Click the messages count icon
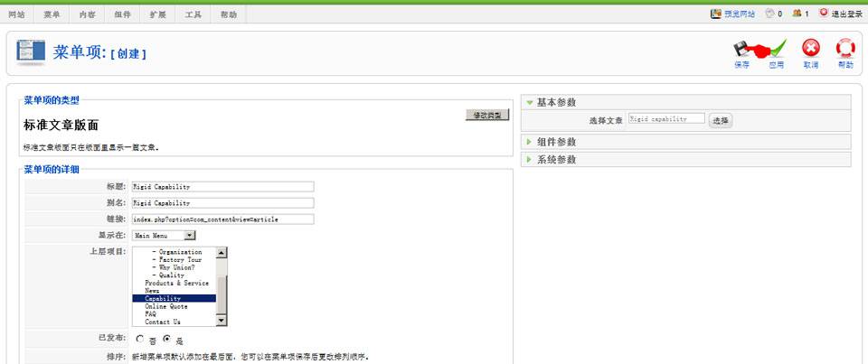868x364 pixels. pos(770,14)
